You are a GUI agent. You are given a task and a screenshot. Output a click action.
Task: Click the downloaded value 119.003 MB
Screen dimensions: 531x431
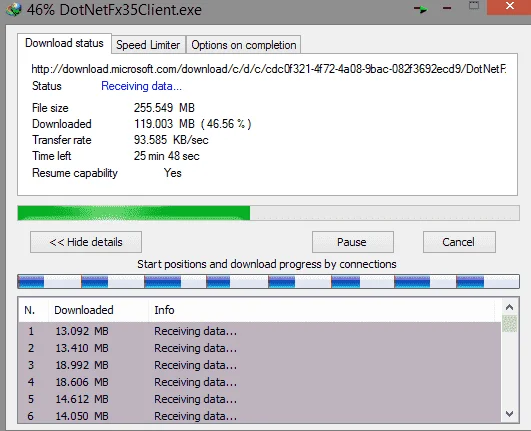pos(164,124)
